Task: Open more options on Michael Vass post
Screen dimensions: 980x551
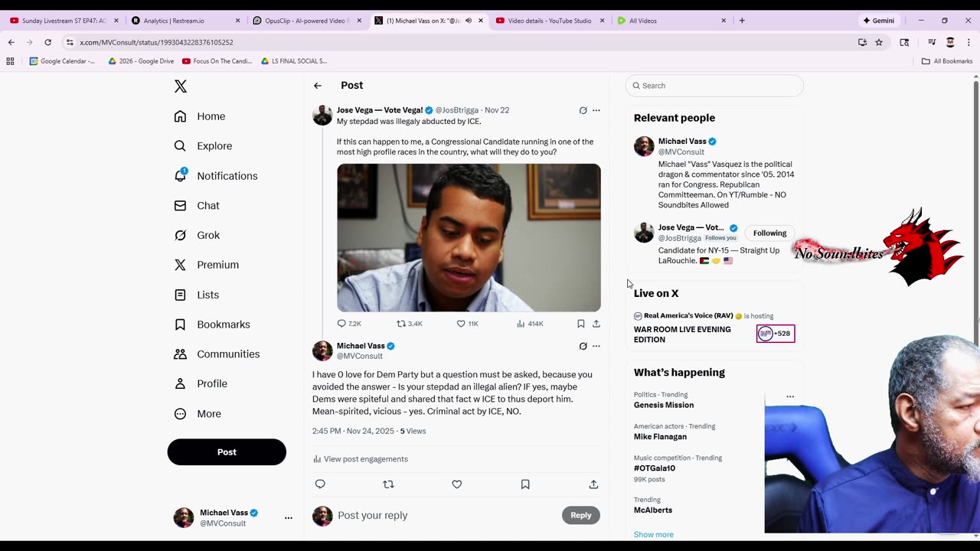Action: pyautogui.click(x=596, y=346)
